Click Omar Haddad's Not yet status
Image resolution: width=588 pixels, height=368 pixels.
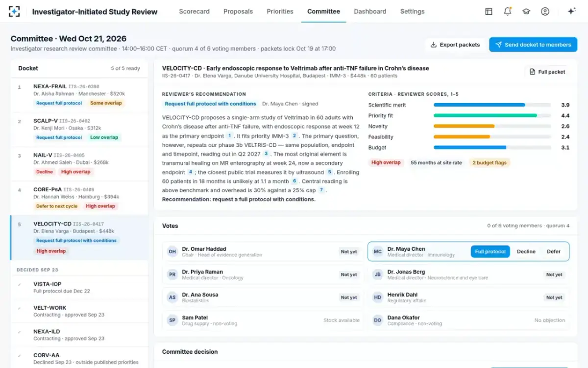pyautogui.click(x=349, y=252)
